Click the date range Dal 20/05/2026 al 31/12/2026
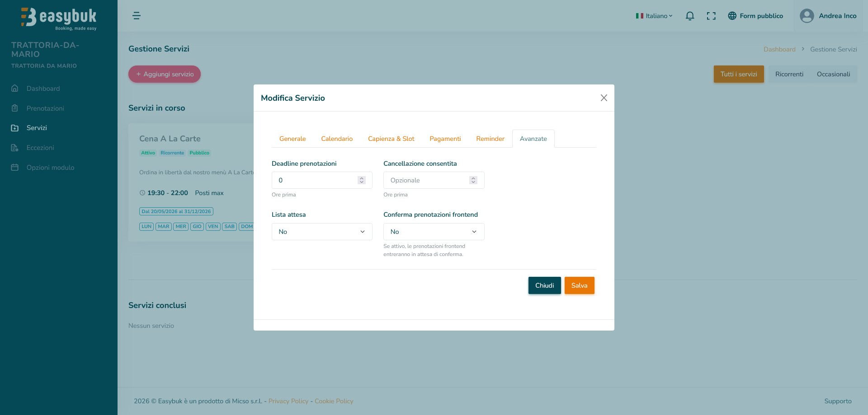 (x=176, y=211)
